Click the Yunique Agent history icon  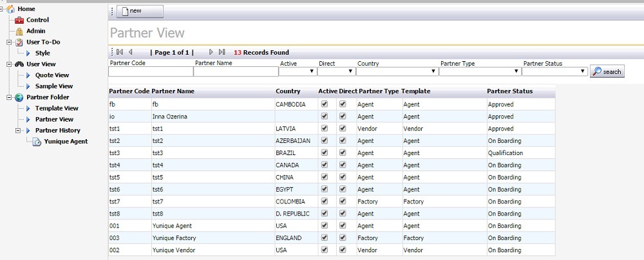37,142
